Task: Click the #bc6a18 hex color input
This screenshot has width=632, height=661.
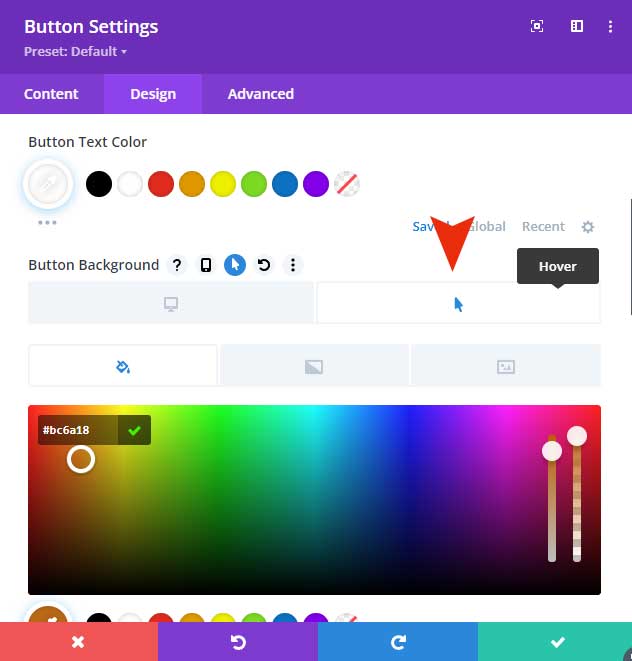Action: coord(78,430)
